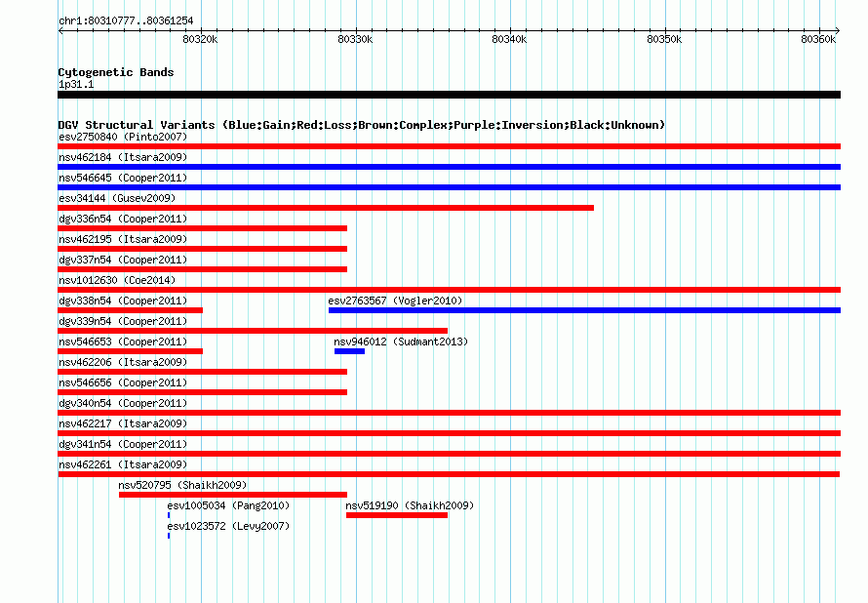The height and width of the screenshot is (603, 868).
Task: Click the tiny blue esv1023572 marker
Action: coord(169,536)
